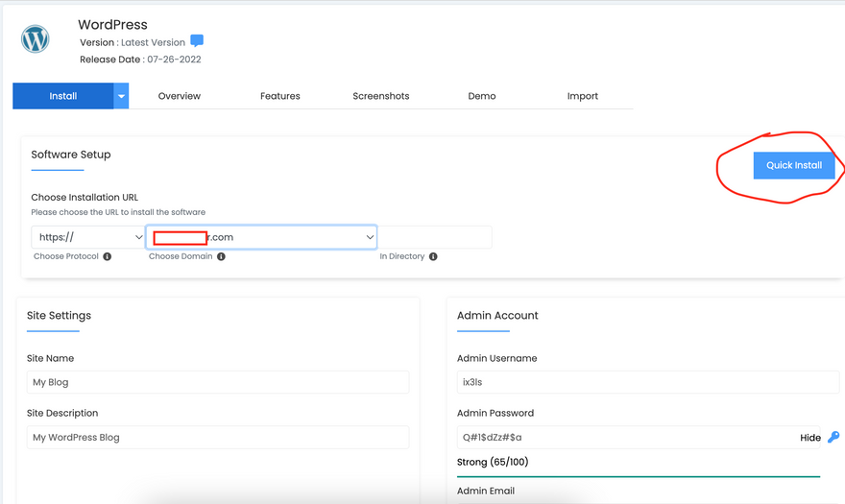Toggle Hide for admin password
This screenshot has height=504, width=845.
pos(810,438)
